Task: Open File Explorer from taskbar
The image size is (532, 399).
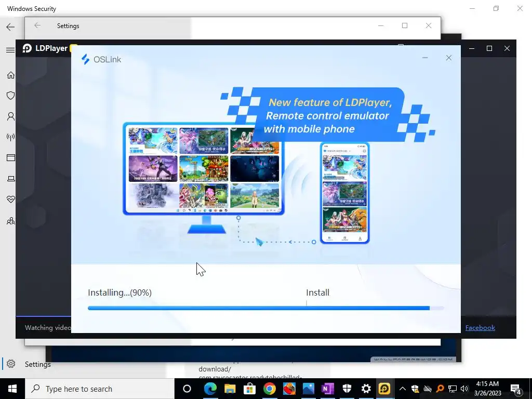Action: click(x=230, y=389)
